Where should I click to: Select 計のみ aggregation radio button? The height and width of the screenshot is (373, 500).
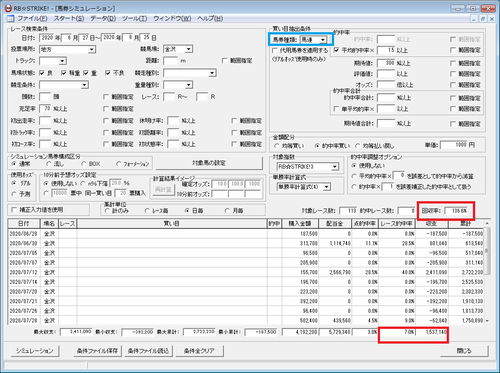click(x=107, y=211)
